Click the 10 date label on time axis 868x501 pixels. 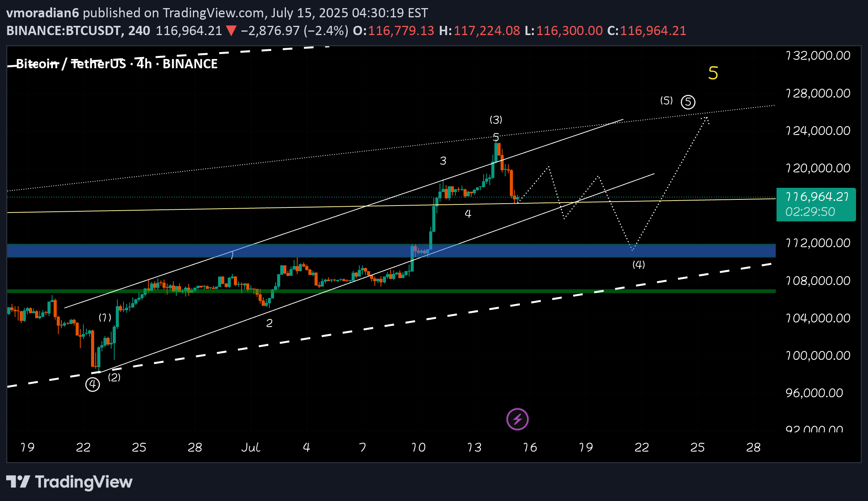coord(418,447)
